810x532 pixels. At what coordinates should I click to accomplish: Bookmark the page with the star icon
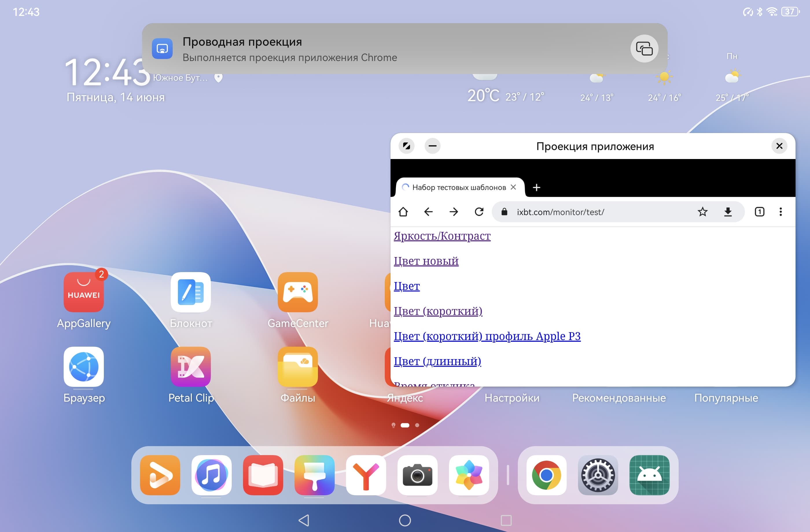coord(702,212)
